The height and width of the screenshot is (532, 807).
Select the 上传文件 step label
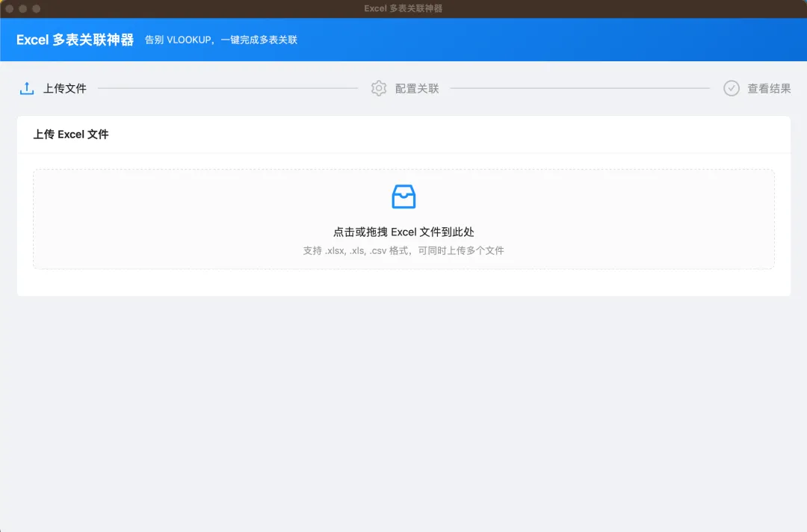pos(65,88)
